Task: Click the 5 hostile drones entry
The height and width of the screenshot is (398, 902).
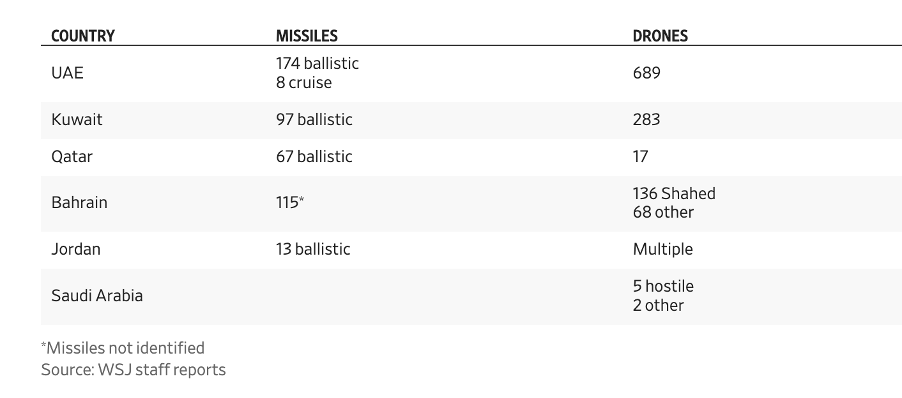Action: [663, 286]
